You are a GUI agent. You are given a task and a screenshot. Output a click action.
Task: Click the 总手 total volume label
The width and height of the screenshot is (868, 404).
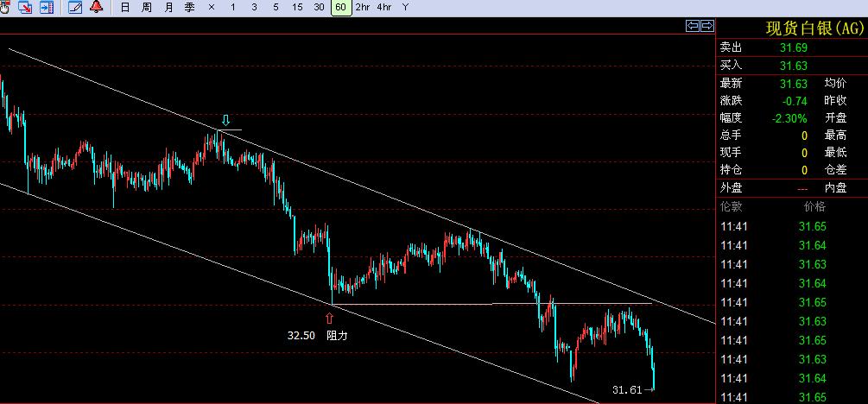click(x=731, y=135)
